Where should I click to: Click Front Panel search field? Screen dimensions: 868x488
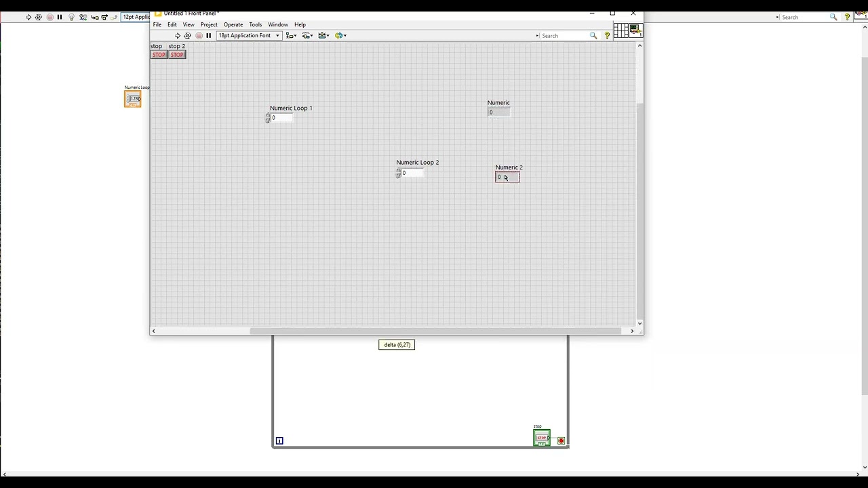coord(564,35)
